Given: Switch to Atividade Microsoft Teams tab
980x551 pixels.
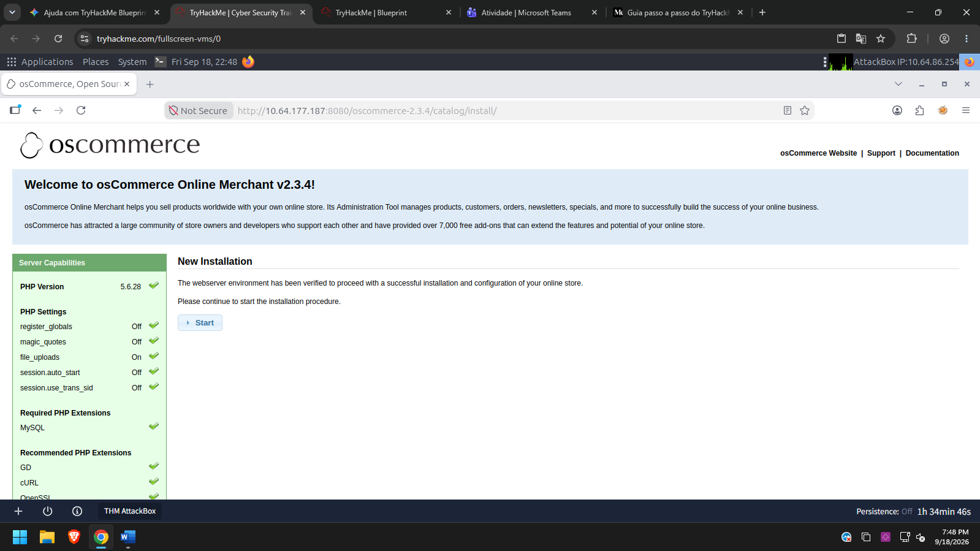Looking at the screenshot, I should coord(532,13).
